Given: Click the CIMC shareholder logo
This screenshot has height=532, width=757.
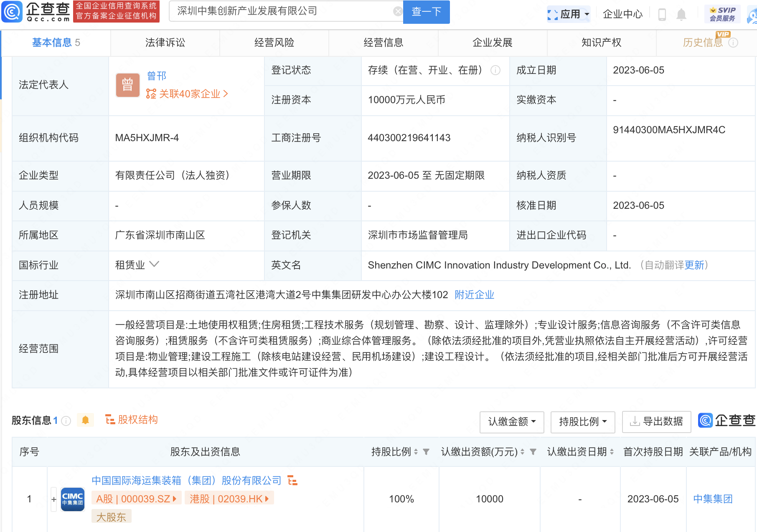Looking at the screenshot, I should [x=73, y=499].
